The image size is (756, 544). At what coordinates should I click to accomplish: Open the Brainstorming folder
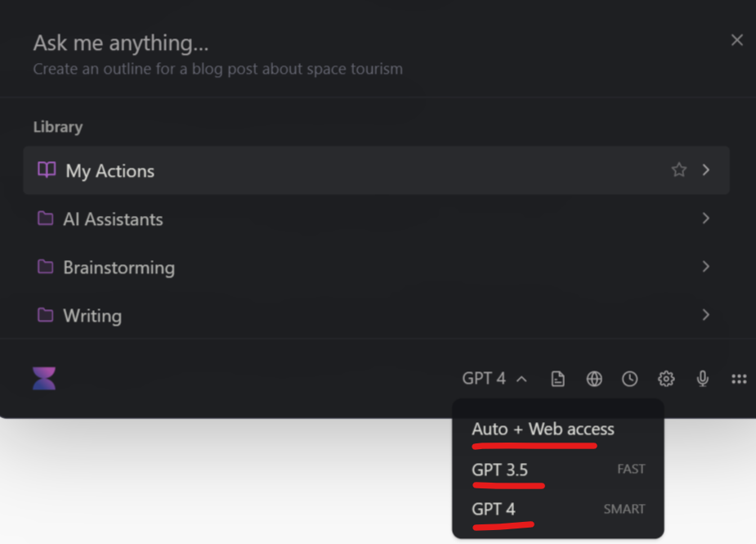119,268
